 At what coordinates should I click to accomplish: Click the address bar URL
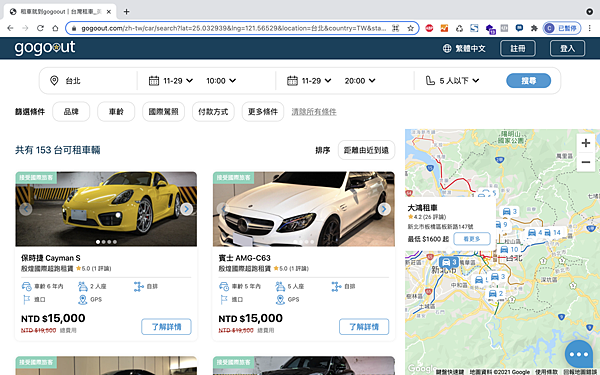click(x=233, y=28)
